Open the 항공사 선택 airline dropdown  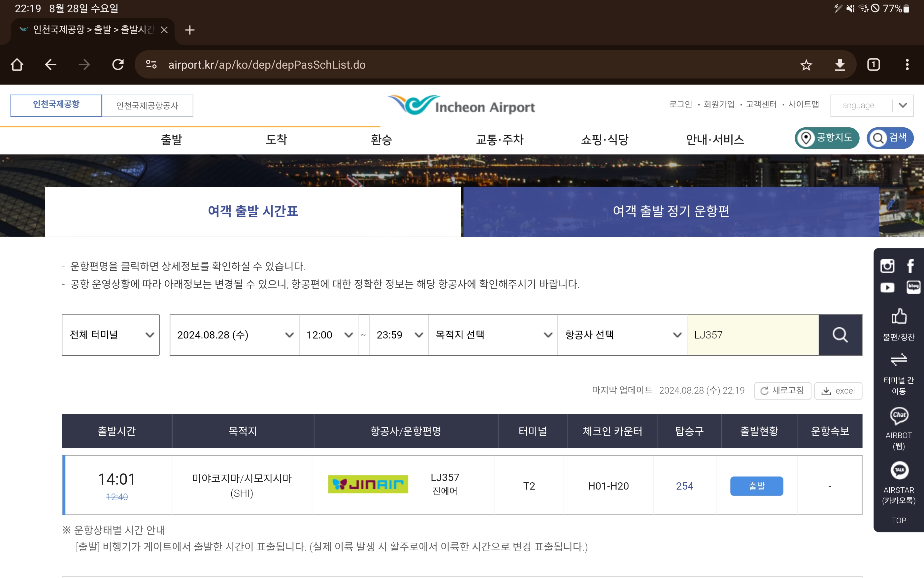(x=622, y=335)
